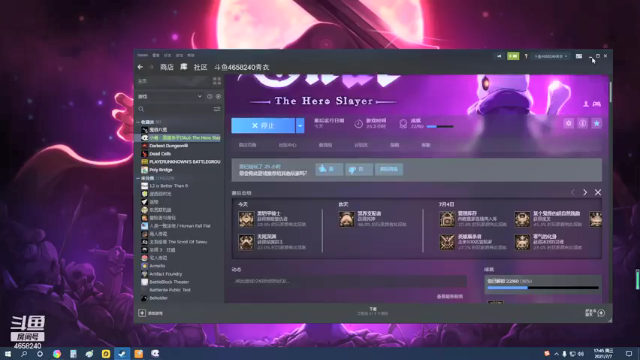
Task: Open the Steam menu in the title bar
Action: coord(142,55)
